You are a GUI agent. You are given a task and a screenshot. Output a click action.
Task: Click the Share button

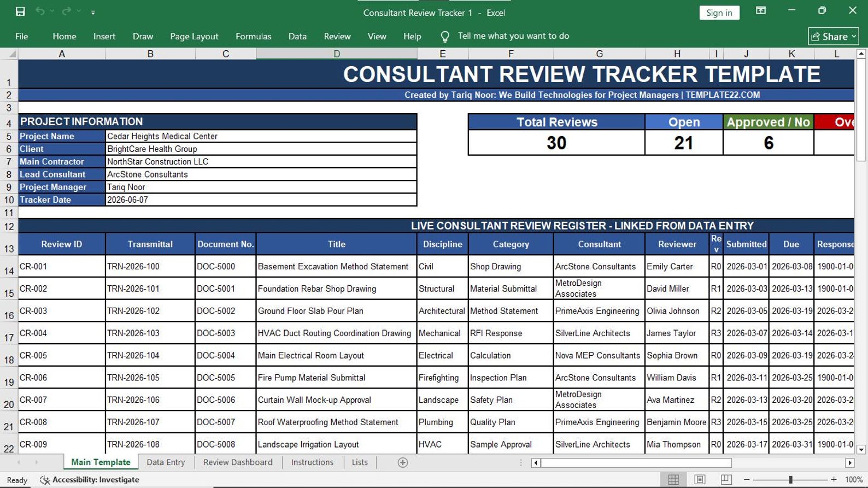click(x=834, y=36)
